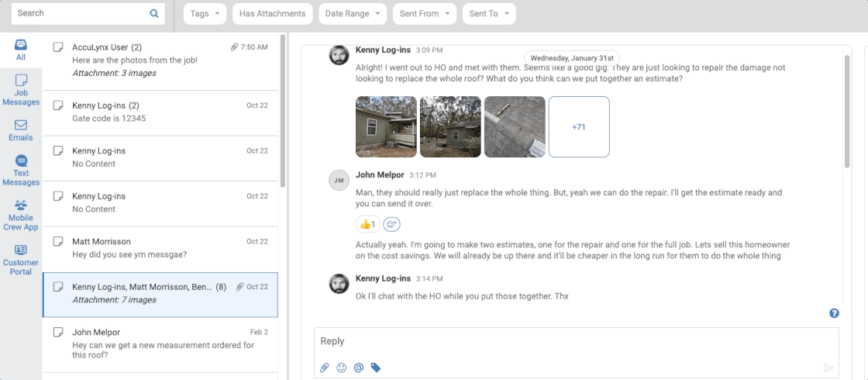The image size is (868, 380).
Task: Toggle the Has Attachments filter
Action: pyautogui.click(x=272, y=13)
